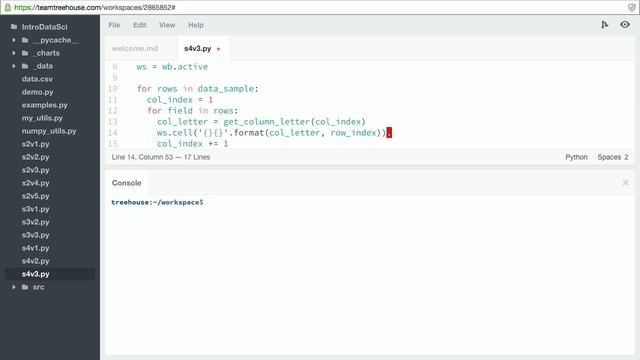640x360 pixels.
Task: Open the Help menu
Action: (x=196, y=25)
